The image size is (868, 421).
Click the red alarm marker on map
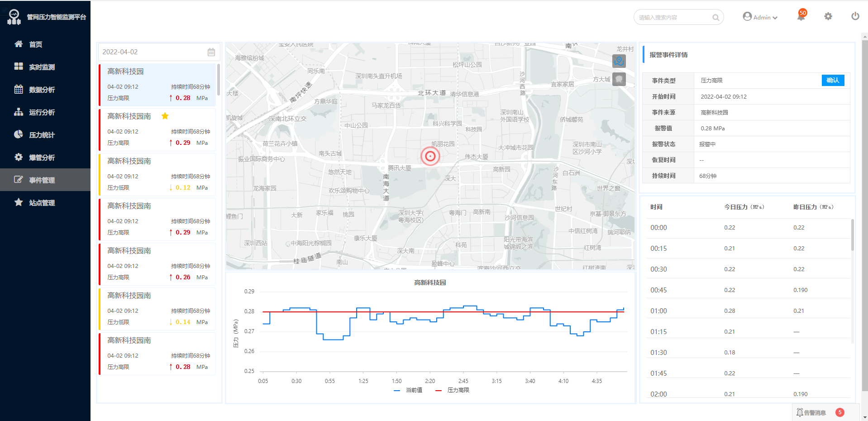point(430,156)
